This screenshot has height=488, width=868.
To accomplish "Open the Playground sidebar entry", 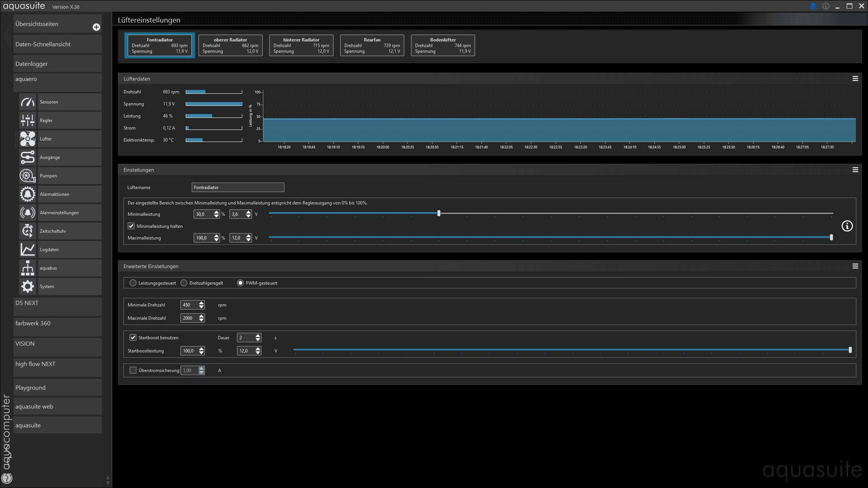I will click(x=57, y=387).
